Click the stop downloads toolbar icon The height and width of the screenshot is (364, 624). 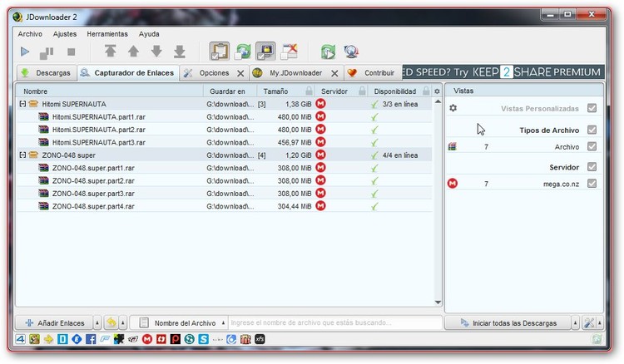coord(72,52)
